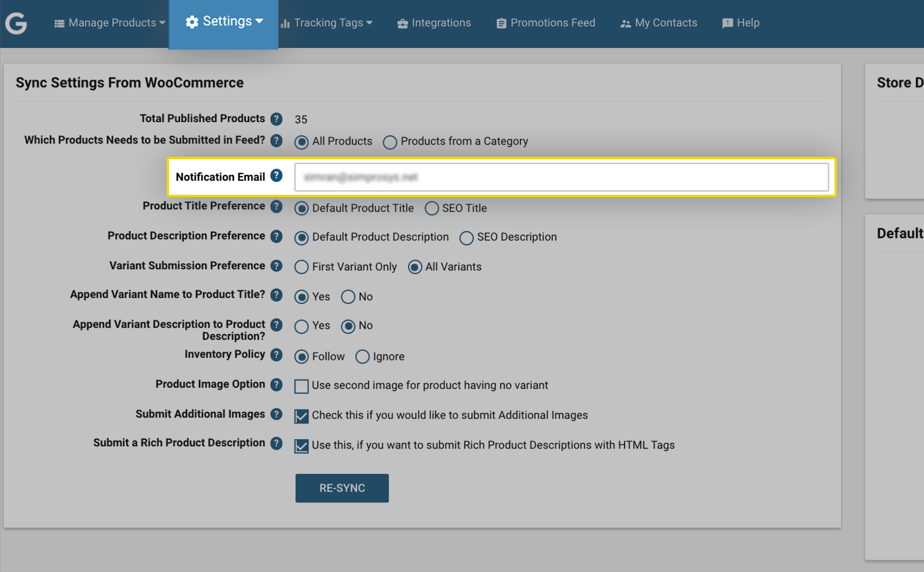This screenshot has width=924, height=572.
Task: Click help icon for Submit Additional Images
Action: tap(277, 414)
